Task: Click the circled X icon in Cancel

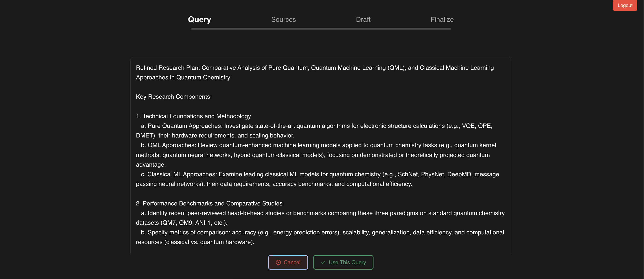Action: [278, 262]
